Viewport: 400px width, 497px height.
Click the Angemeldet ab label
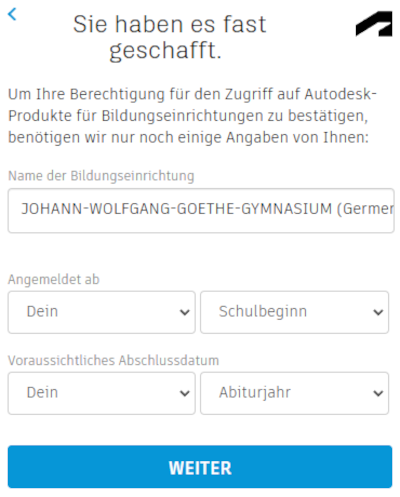(x=54, y=279)
